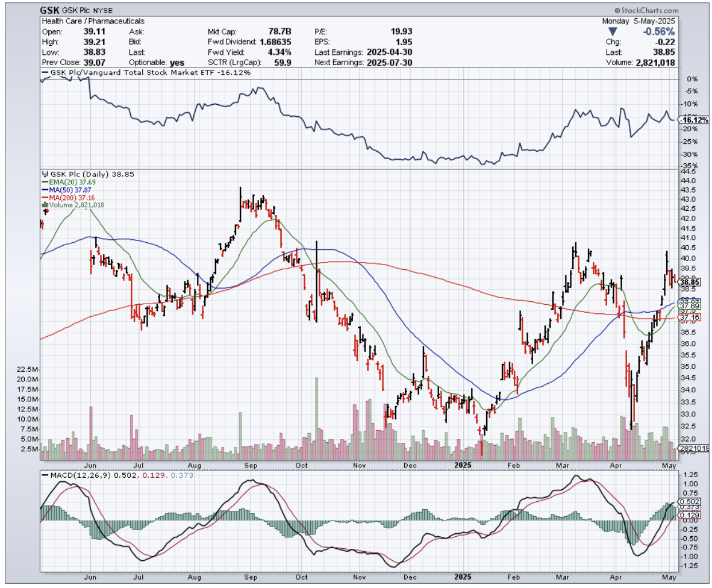Click the 0.502 MACD value axis tag
This screenshot has height=588, width=712.
pos(688,501)
